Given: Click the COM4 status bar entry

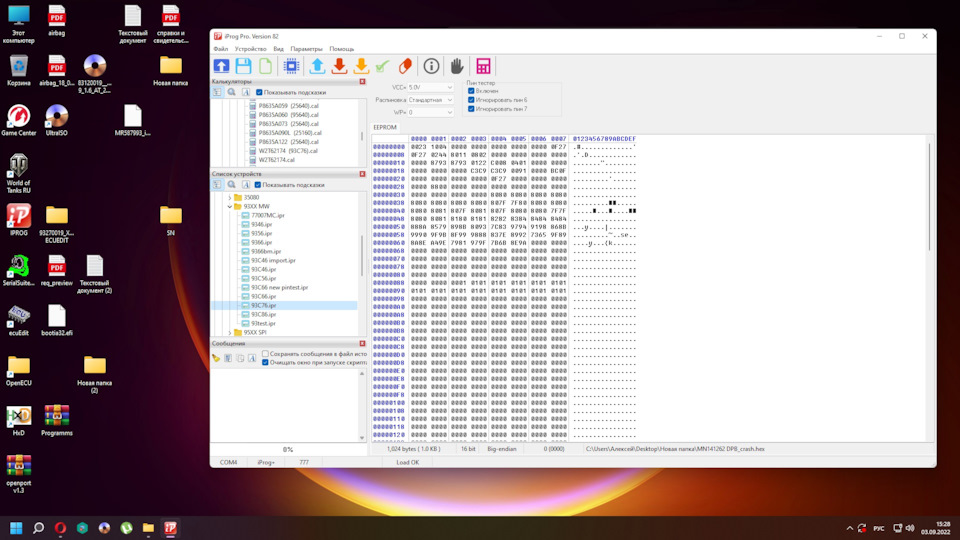Looking at the screenshot, I should pos(228,462).
